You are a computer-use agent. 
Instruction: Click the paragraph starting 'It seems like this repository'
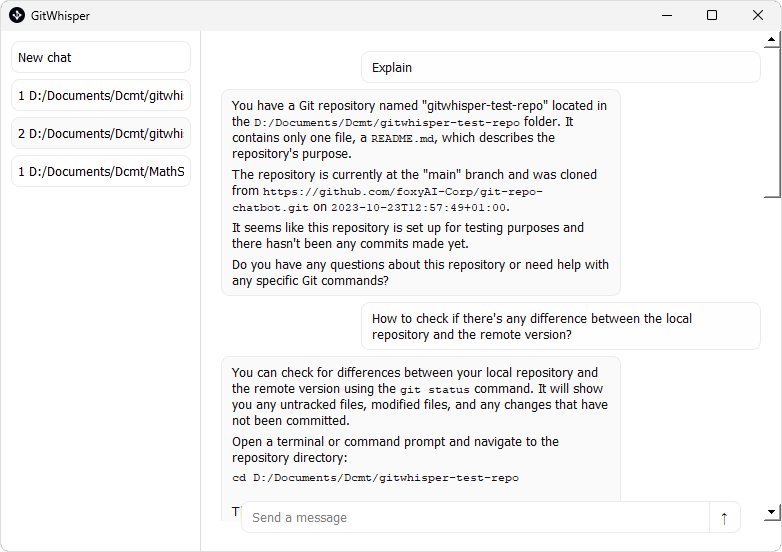407,235
